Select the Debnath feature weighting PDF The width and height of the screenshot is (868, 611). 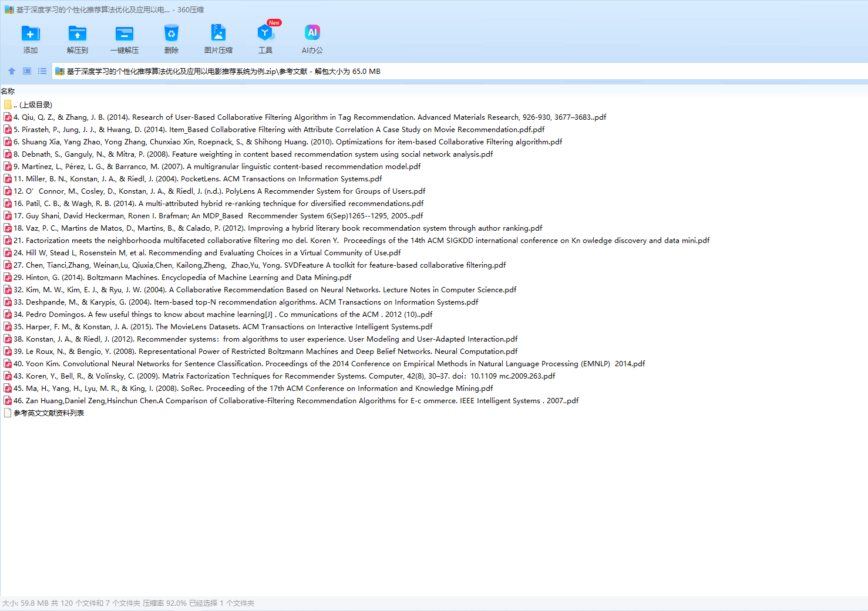pos(253,154)
